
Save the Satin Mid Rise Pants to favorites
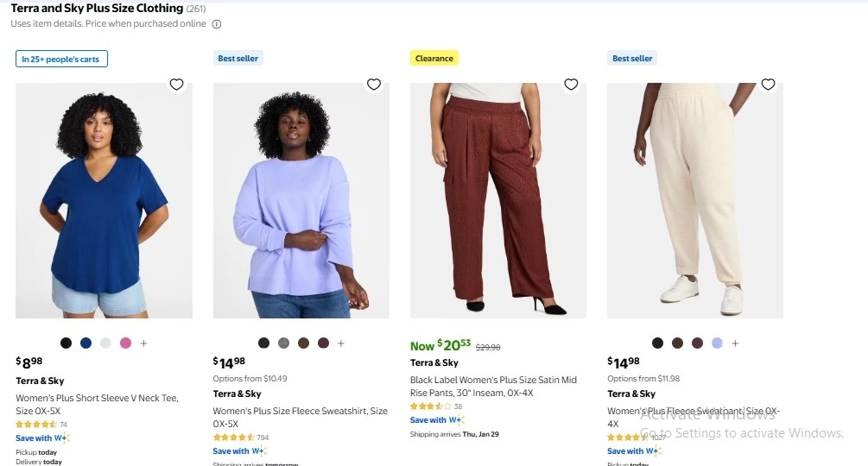(x=571, y=85)
